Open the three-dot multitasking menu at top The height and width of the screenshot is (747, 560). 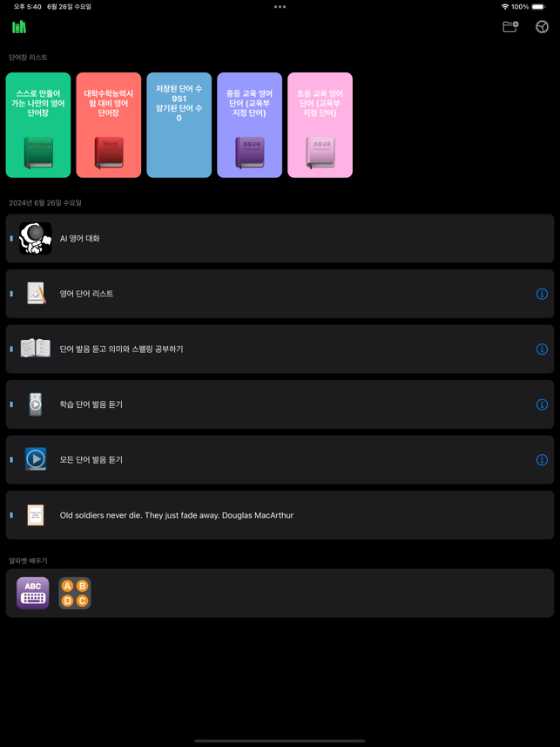click(x=280, y=7)
